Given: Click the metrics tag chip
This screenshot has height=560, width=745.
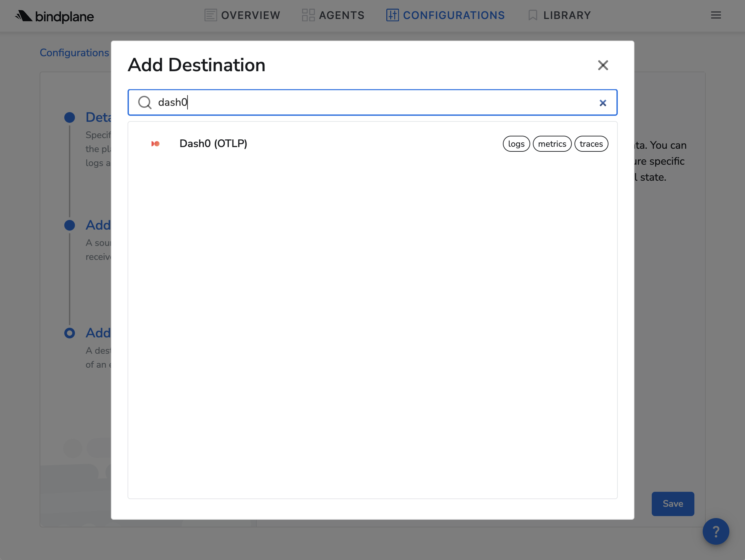Looking at the screenshot, I should 552,144.
